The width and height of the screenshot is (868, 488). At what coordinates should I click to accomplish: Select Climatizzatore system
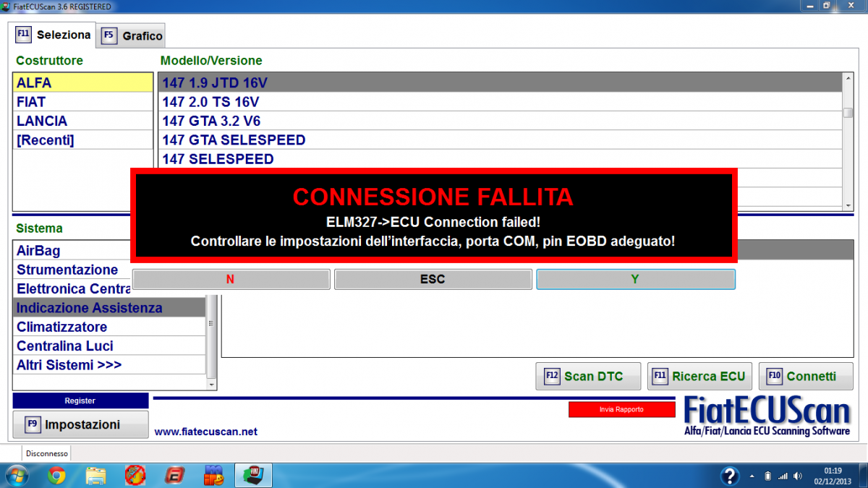click(x=110, y=327)
